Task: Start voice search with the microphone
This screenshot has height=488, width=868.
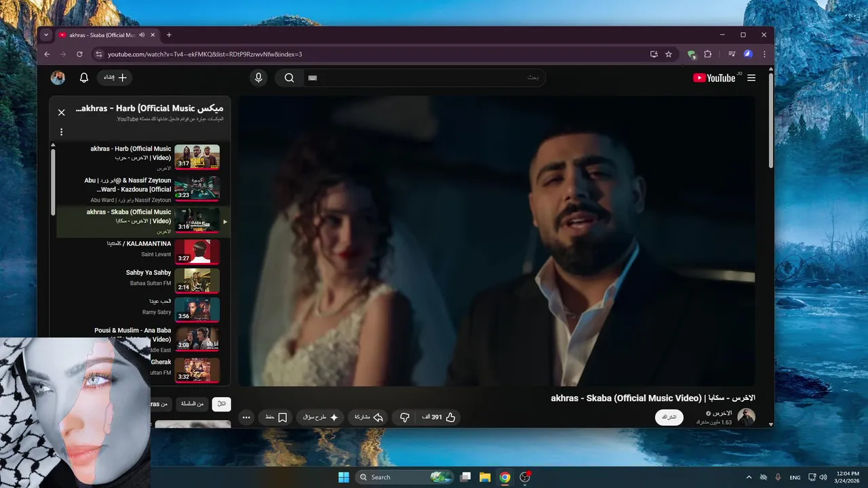Action: tap(258, 78)
